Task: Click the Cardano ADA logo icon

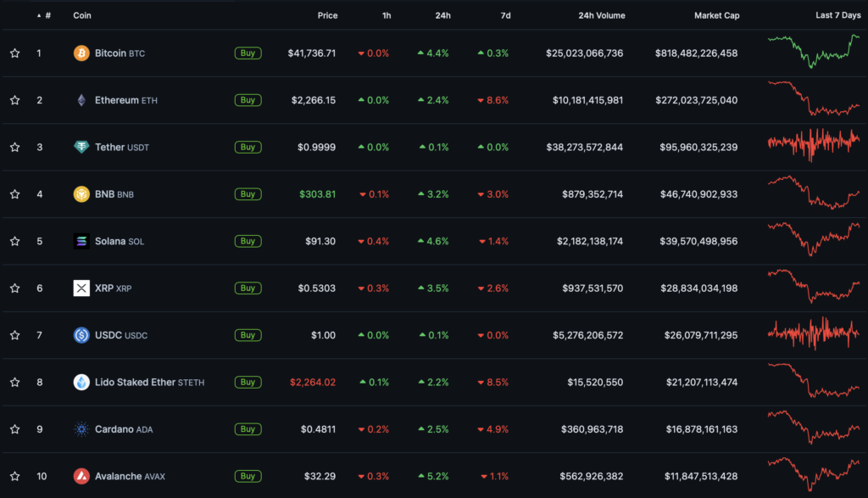Action: 81,429
